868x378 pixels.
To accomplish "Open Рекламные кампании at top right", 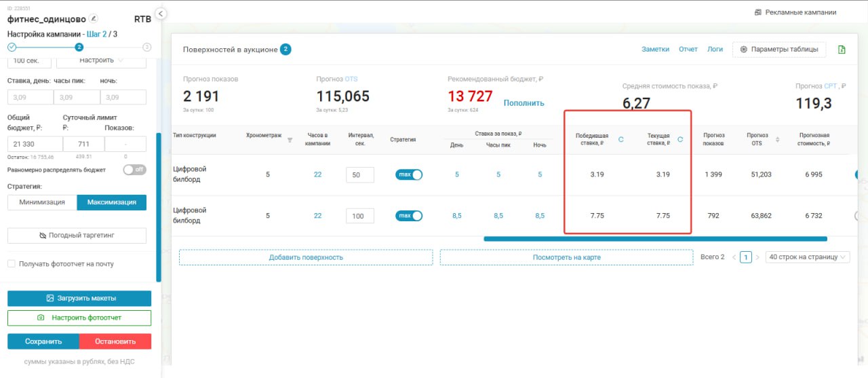I will tap(795, 12).
